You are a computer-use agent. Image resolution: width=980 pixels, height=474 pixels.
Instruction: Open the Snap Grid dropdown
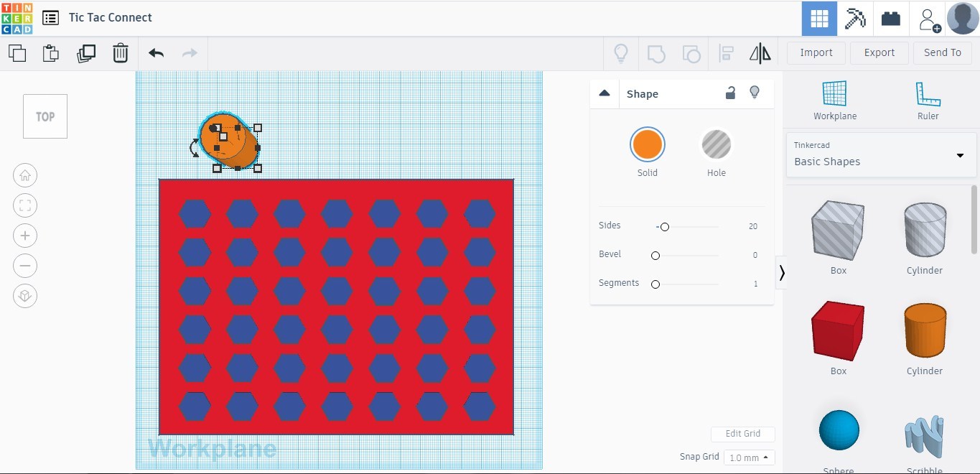[x=748, y=457]
